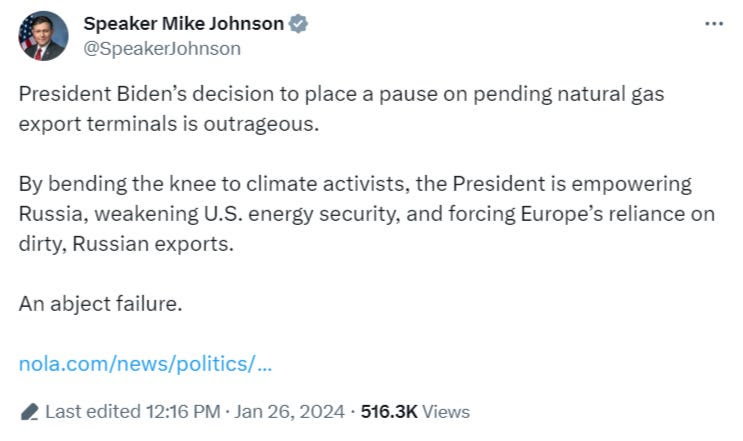Click the American flag in the avatar

tap(26, 33)
